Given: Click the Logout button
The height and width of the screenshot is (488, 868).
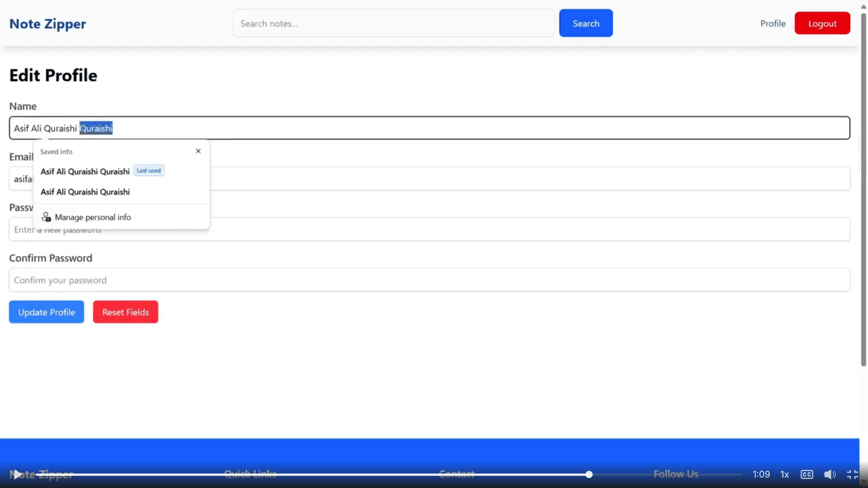Looking at the screenshot, I should [822, 23].
